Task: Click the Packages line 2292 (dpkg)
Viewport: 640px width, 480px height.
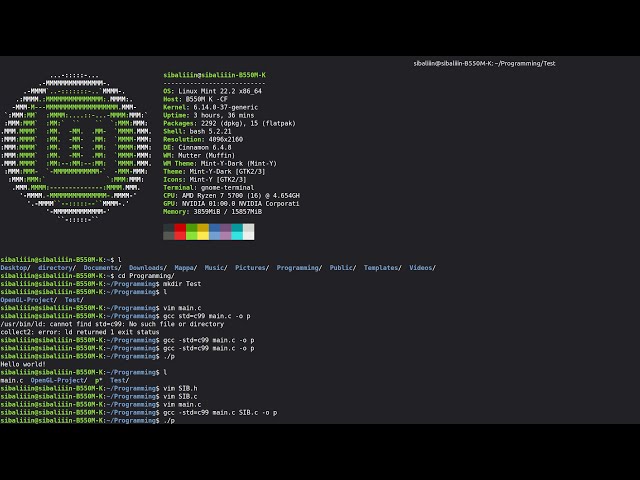Action: click(229, 123)
